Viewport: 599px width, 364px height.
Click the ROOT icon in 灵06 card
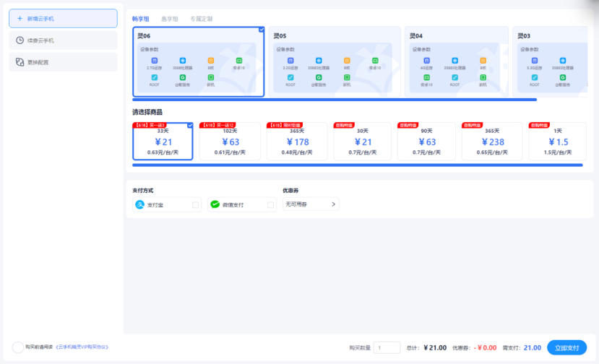[154, 77]
